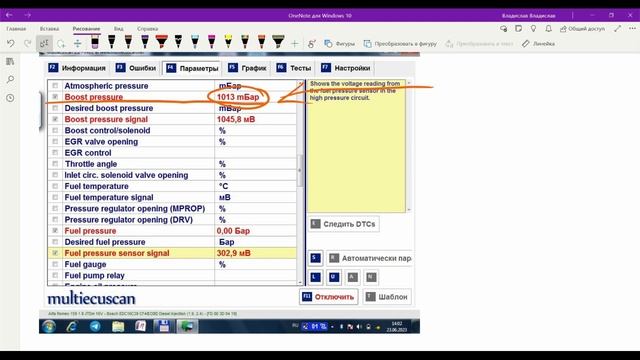Screen dimensions: 640x360
Task: Open the sticky notes feed icon
Action: click(x=518, y=29)
